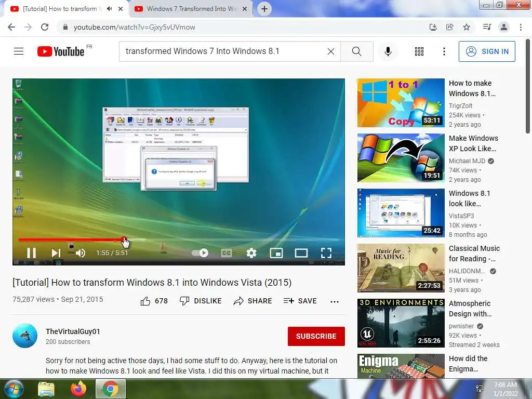Install the page as an app
532x399 pixels.
tap(433, 27)
